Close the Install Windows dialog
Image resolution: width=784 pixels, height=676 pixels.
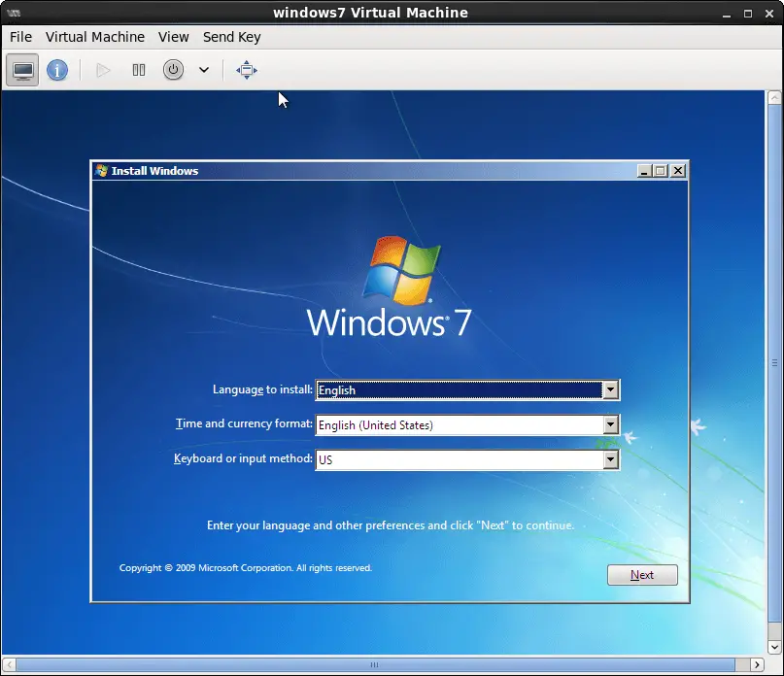tap(678, 171)
